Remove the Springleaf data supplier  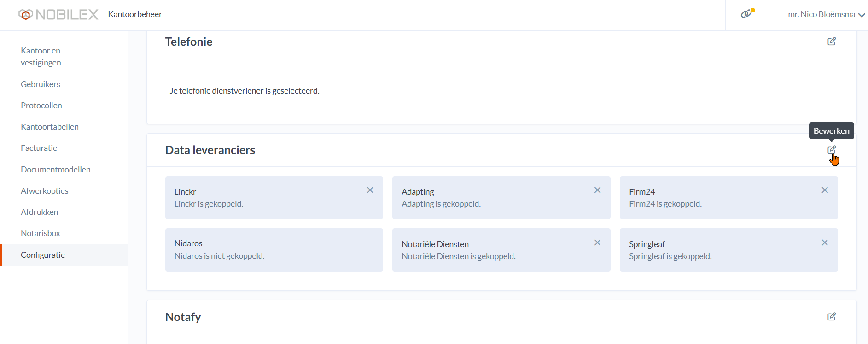825,243
